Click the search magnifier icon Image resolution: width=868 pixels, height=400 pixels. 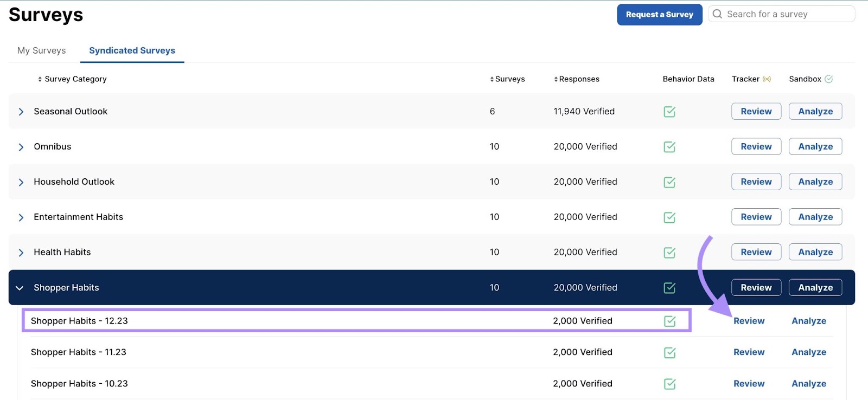click(717, 14)
